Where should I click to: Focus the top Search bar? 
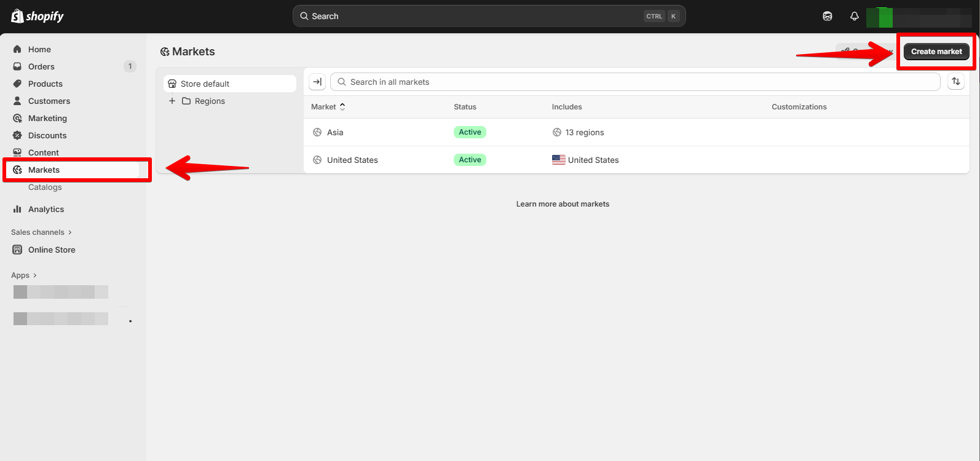(489, 17)
